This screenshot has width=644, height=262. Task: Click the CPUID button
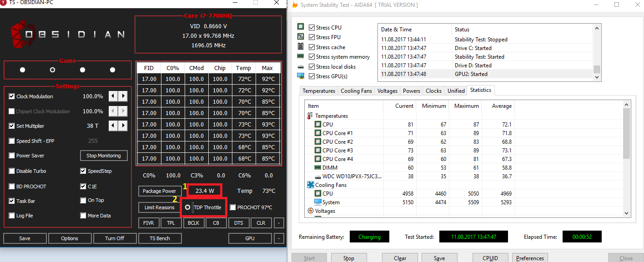click(490, 258)
